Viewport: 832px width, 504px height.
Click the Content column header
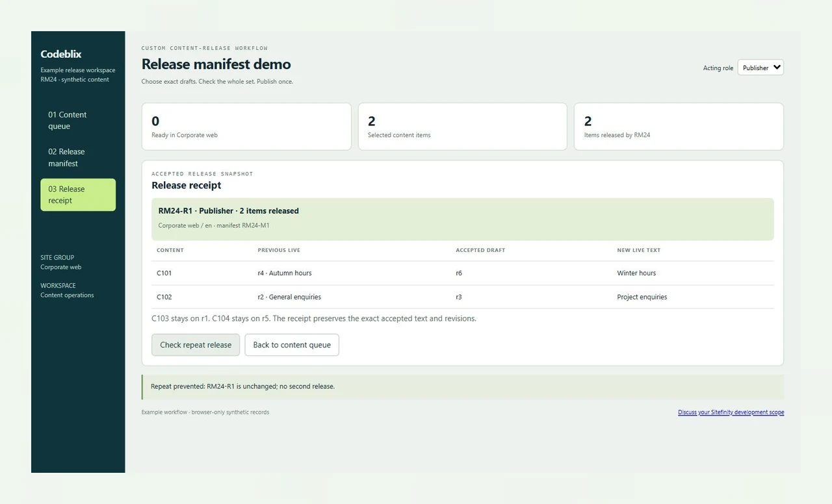tap(170, 250)
